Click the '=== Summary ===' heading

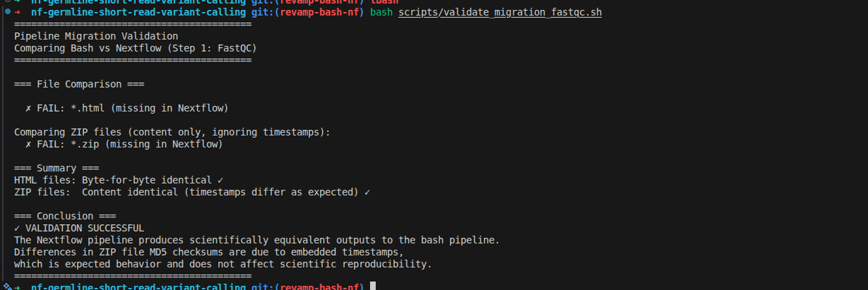57,168
